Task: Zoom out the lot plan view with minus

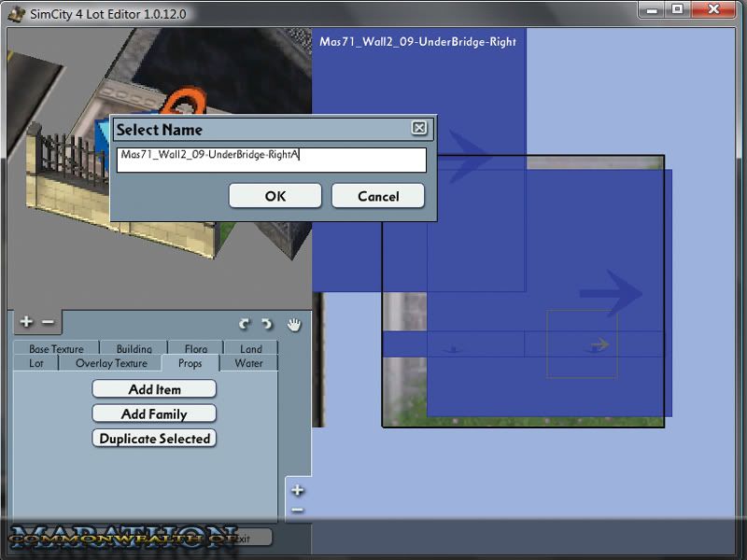Action: click(298, 511)
